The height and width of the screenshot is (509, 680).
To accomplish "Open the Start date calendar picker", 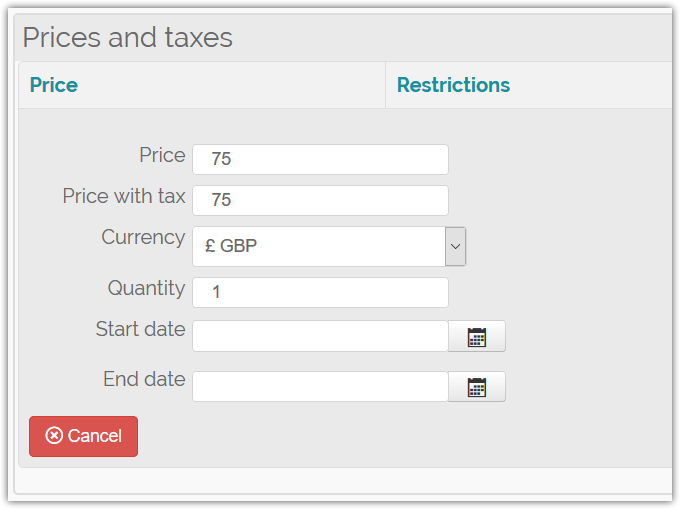I will [x=477, y=337].
